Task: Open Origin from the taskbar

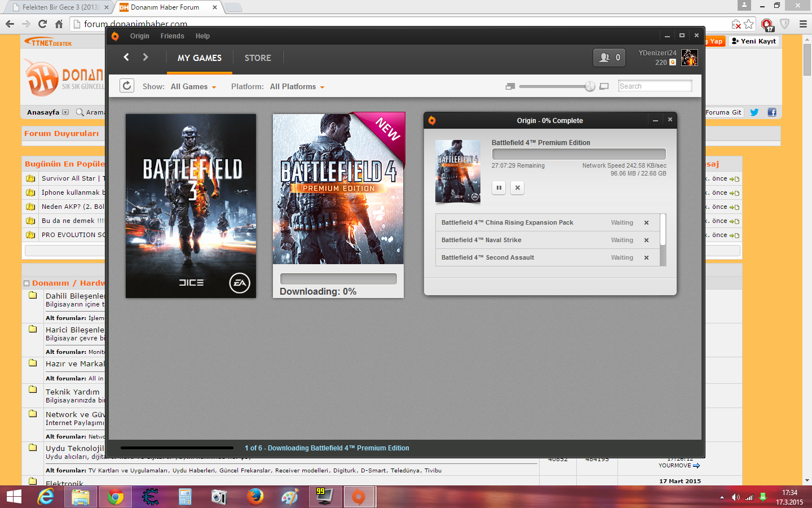Action: (358, 497)
